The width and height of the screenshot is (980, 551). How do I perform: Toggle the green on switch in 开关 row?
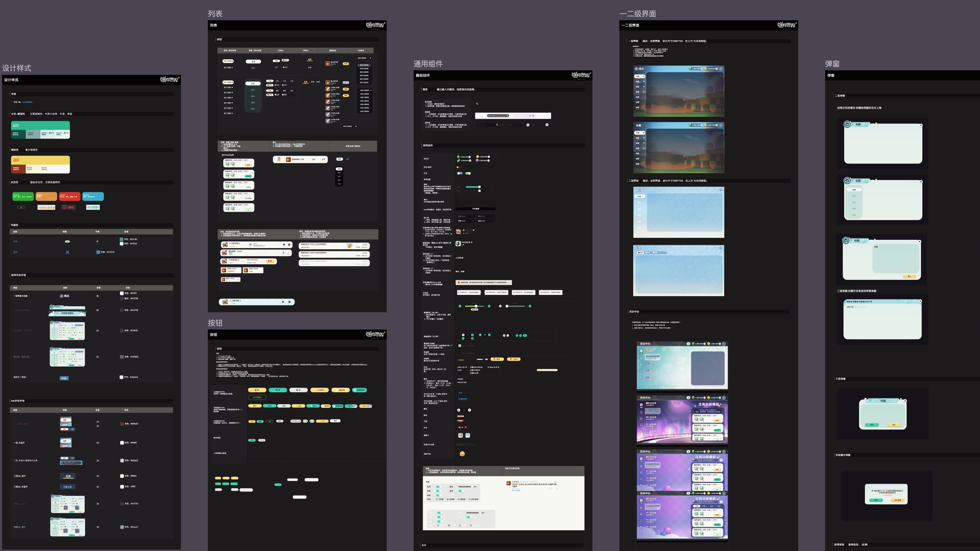tap(468, 173)
